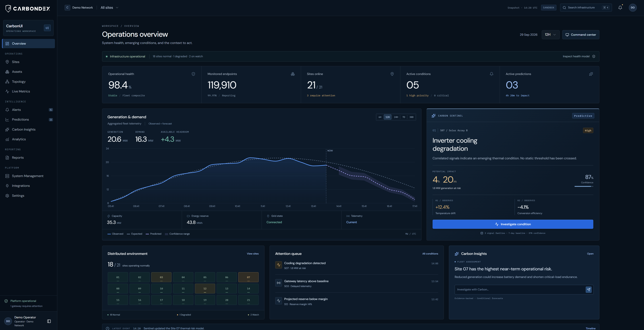Click the Carbondex logo

pyautogui.click(x=27, y=8)
